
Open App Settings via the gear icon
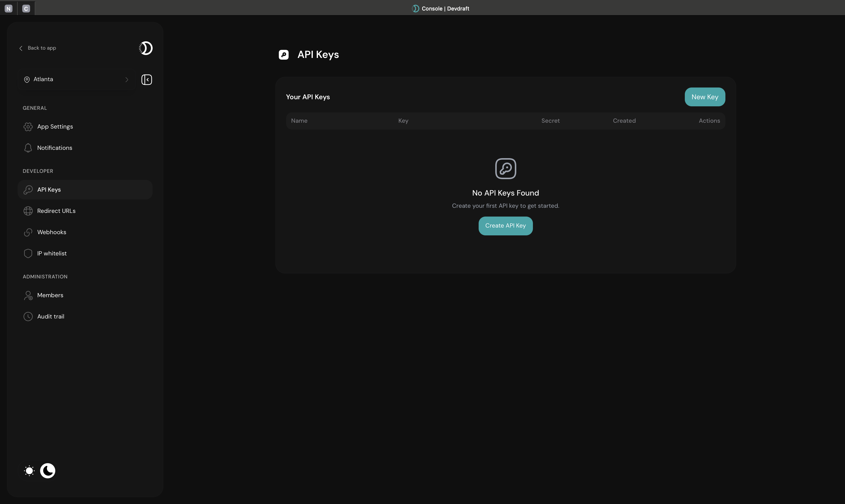(x=28, y=126)
